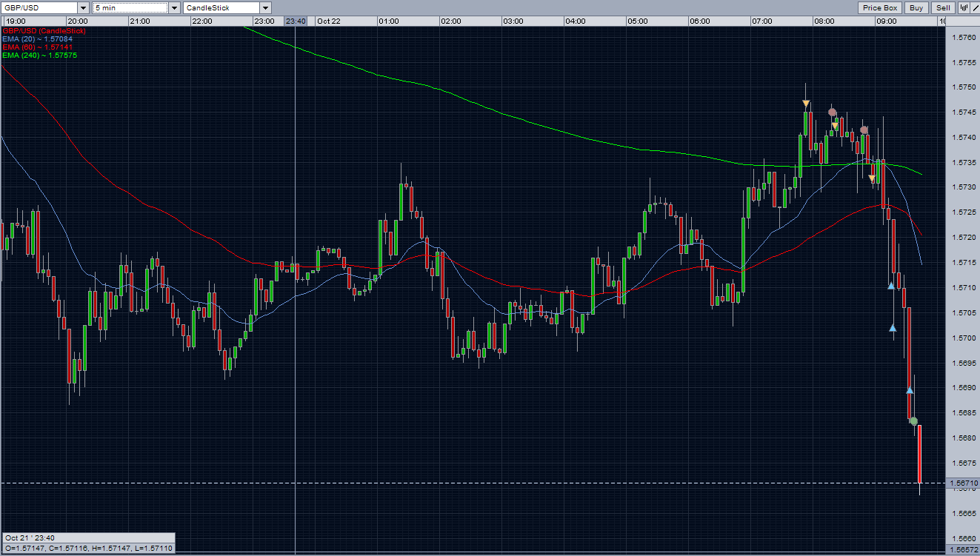The height and width of the screenshot is (556, 980).
Task: Select the EMA (60) ~ 1.57141 legend entry
Action: click(38, 47)
